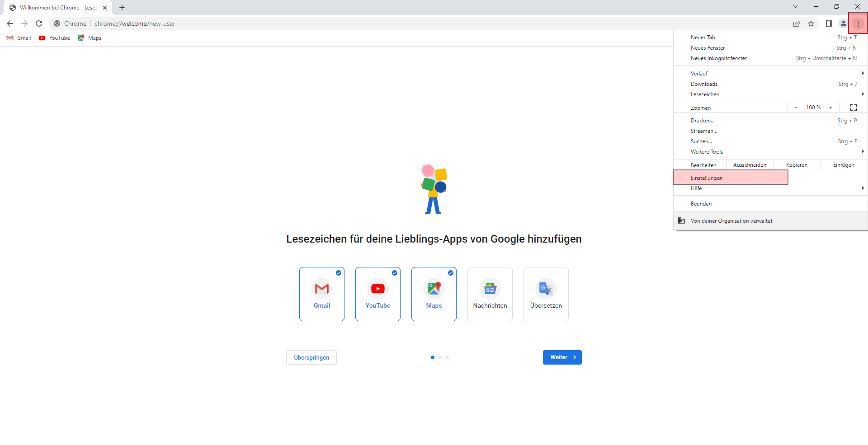Open a new tab with plus button
The width and height of the screenshot is (868, 445).
click(x=122, y=8)
